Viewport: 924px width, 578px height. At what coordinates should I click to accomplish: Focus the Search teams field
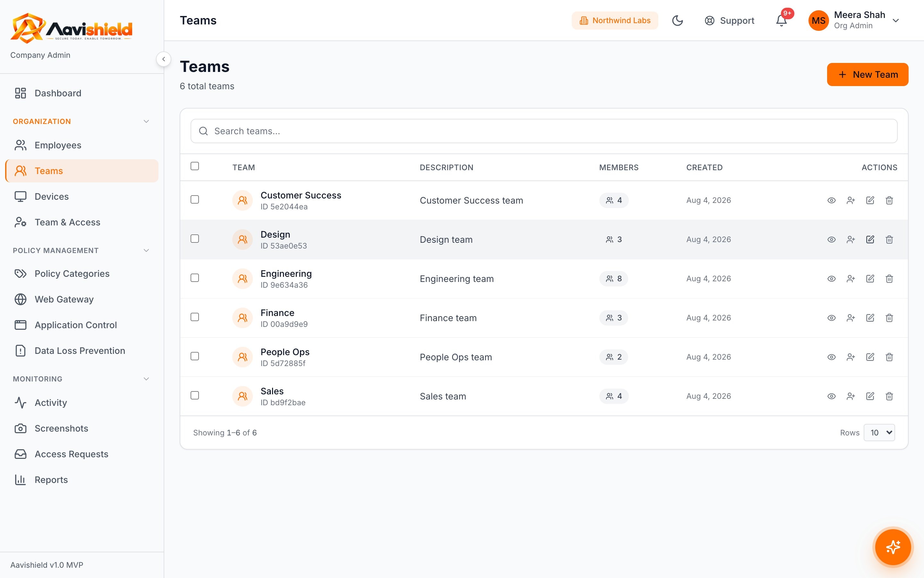tap(544, 131)
